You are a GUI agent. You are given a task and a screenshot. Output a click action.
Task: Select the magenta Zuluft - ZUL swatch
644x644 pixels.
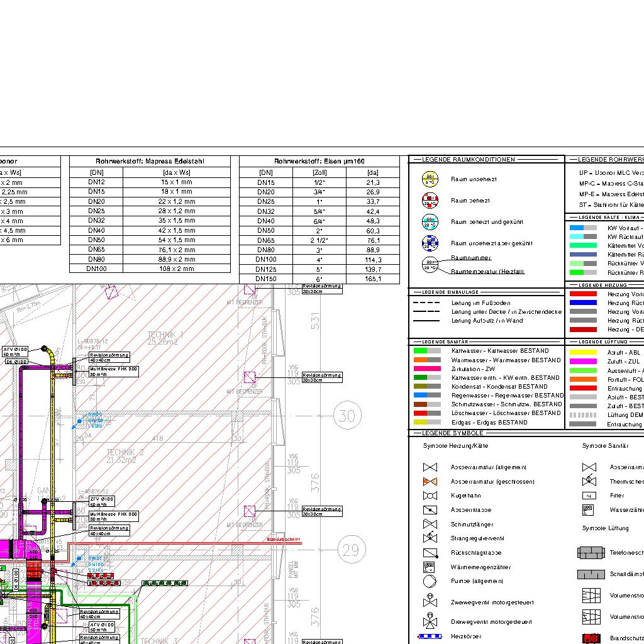[582, 362]
